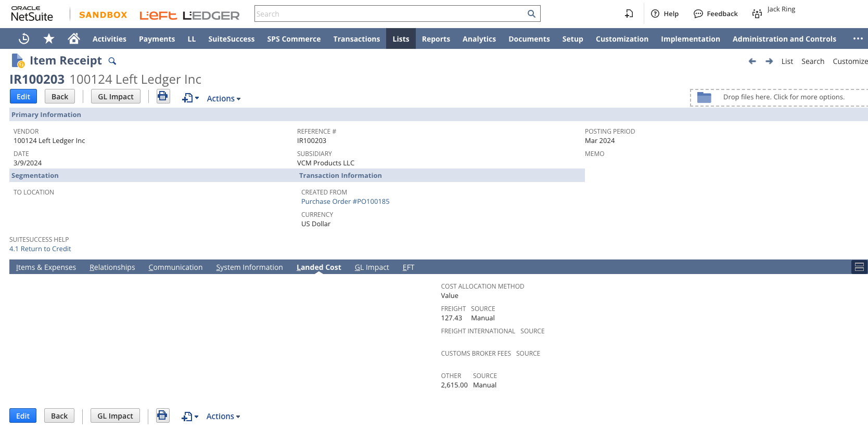Click the top Back button
The image size is (868, 429).
60,96
